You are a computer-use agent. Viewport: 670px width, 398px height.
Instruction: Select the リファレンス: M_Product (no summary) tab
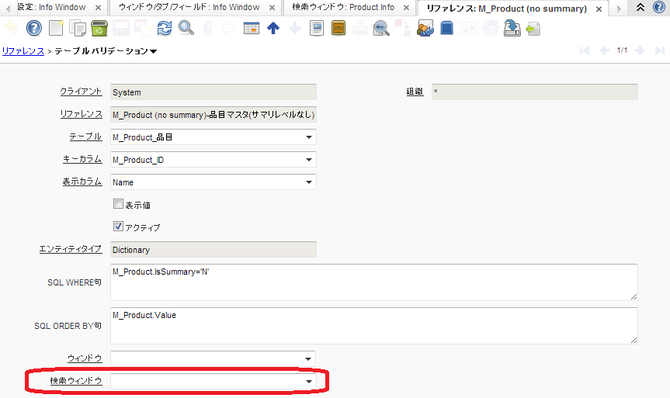506,9
